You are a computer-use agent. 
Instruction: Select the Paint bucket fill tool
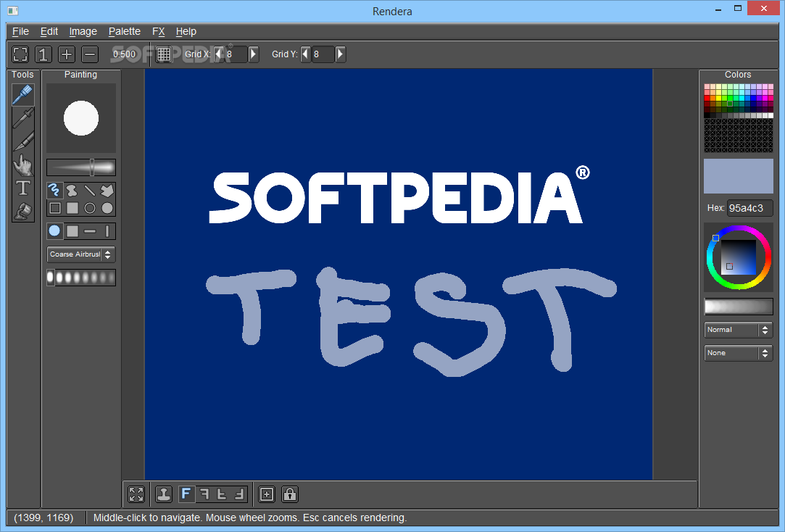pyautogui.click(x=23, y=211)
